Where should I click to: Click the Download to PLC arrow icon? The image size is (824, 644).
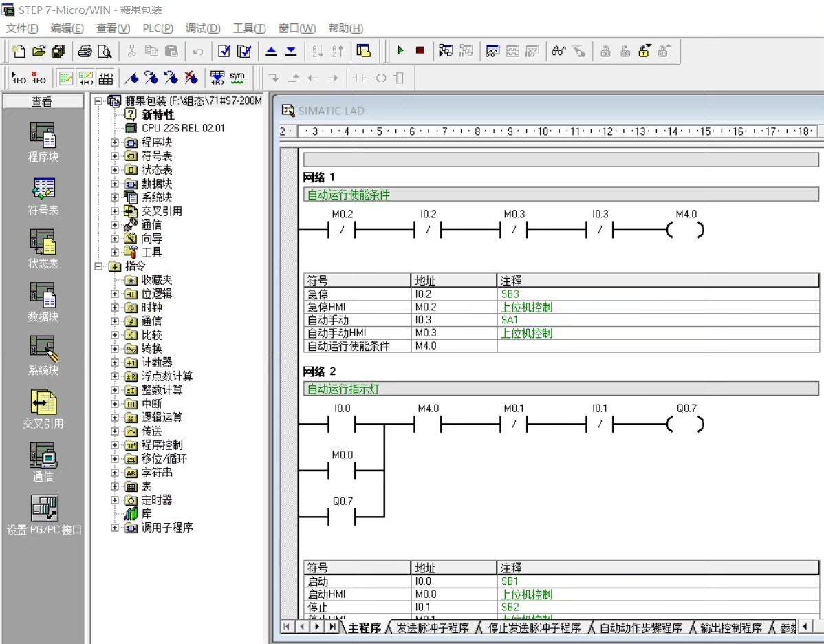pyautogui.click(x=291, y=51)
